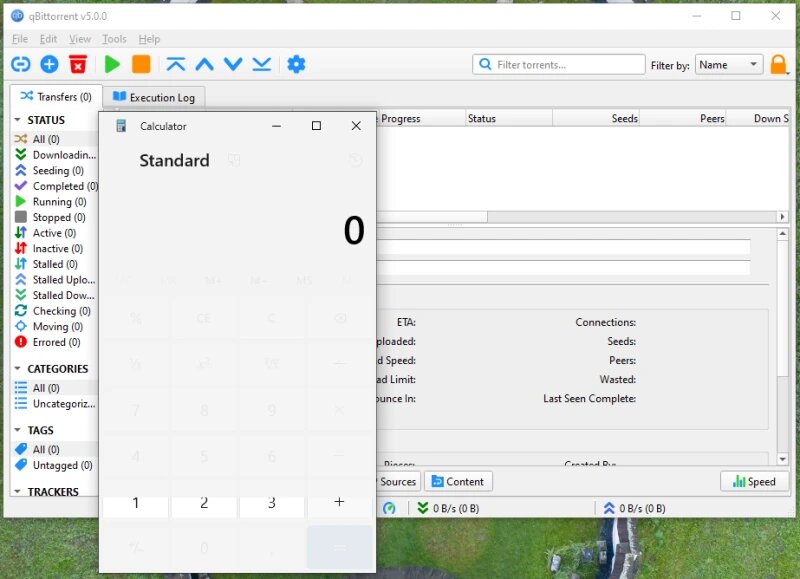Open the Help menu
Image resolution: width=800 pixels, height=579 pixels.
pyautogui.click(x=149, y=39)
